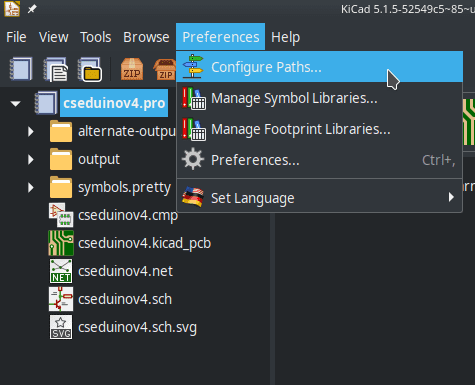Click the cseduinov4.cmp file icon
Viewport: 475px width, 385px height.
[61, 215]
